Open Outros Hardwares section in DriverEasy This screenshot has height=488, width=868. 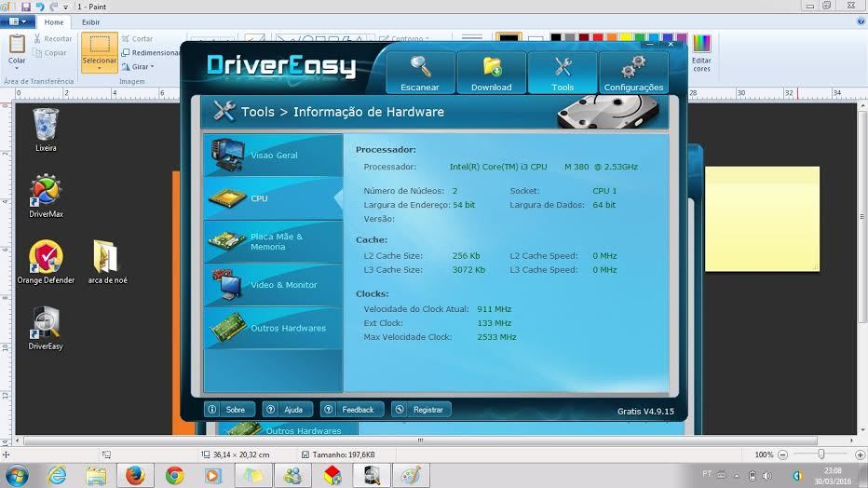(274, 328)
